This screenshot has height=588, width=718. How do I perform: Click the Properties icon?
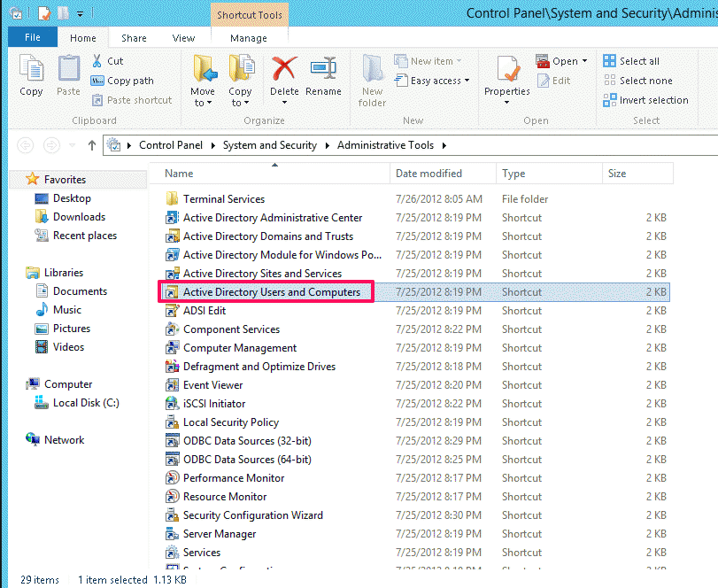click(507, 70)
